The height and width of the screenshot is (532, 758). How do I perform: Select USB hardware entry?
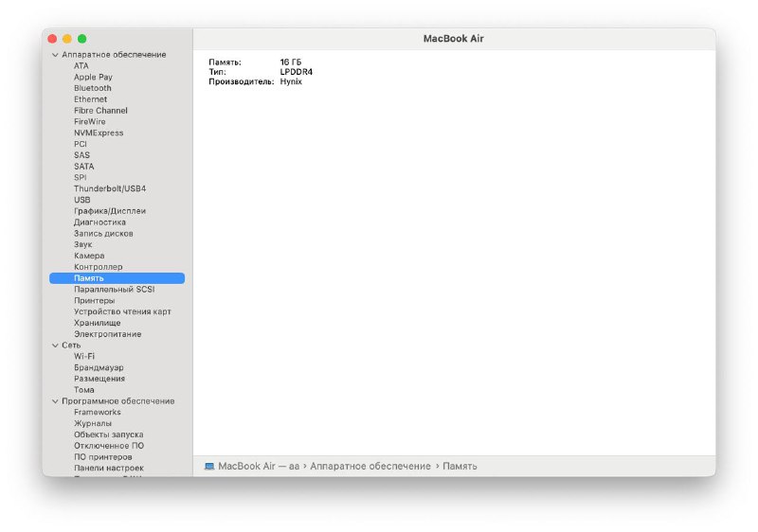(81, 200)
